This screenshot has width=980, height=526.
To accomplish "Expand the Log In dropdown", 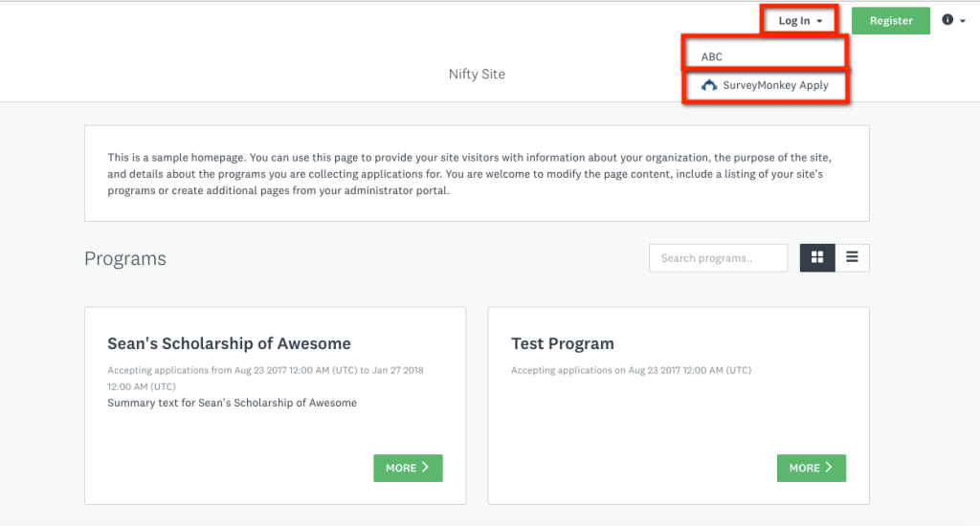I will (x=799, y=21).
